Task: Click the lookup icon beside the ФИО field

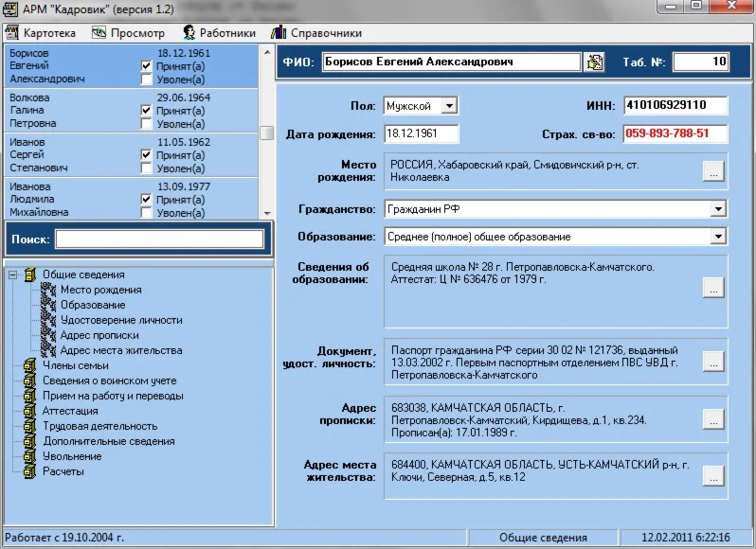Action: pos(595,62)
